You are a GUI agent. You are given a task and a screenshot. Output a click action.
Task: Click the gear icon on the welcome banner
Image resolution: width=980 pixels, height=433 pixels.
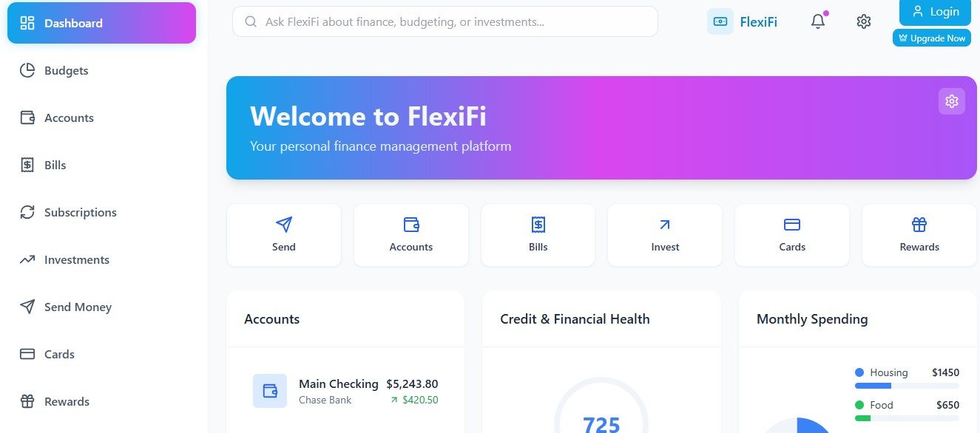[x=951, y=101]
